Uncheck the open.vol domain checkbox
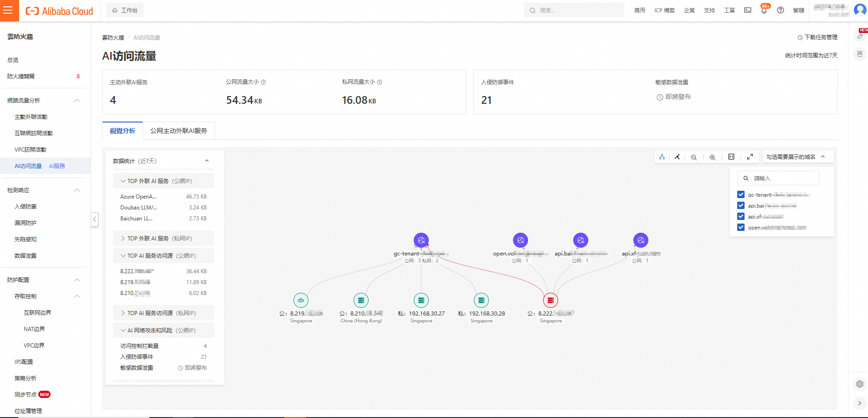The image size is (868, 418). 741,227
